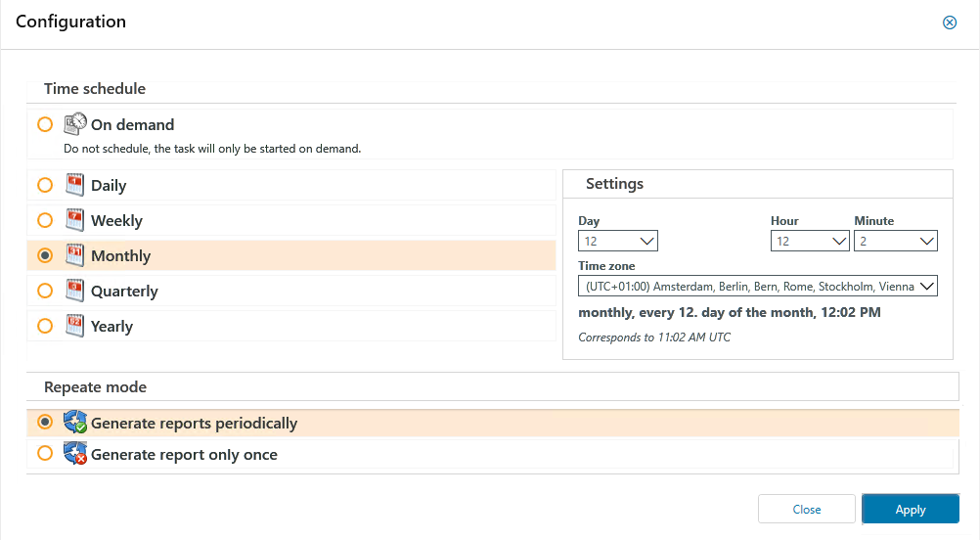Click the Quarterly calendar icon
The image size is (980, 540).
click(75, 291)
